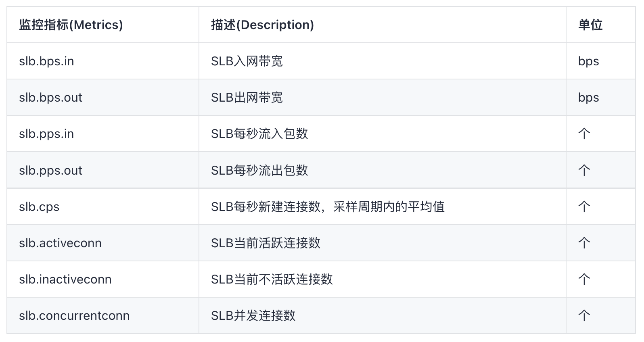Click the slb.activeconn metric name

coord(60,243)
